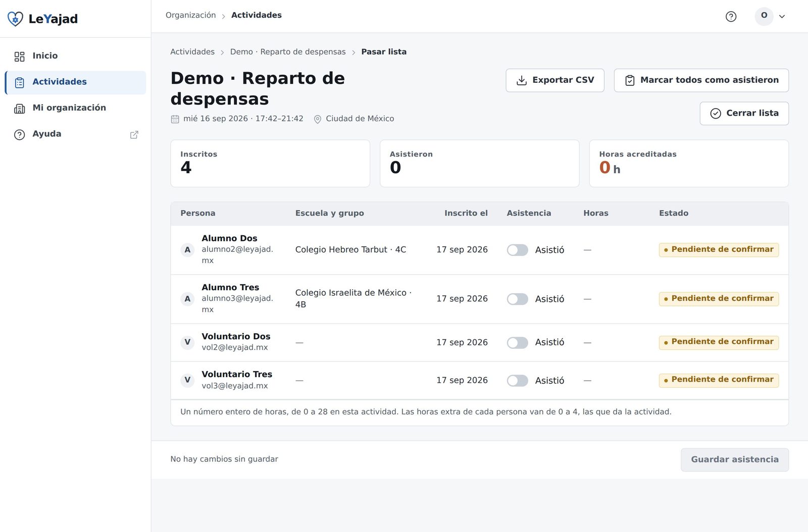Click the Horas acreditadas card
Image resolution: width=808 pixels, height=532 pixels.
pos(689,164)
